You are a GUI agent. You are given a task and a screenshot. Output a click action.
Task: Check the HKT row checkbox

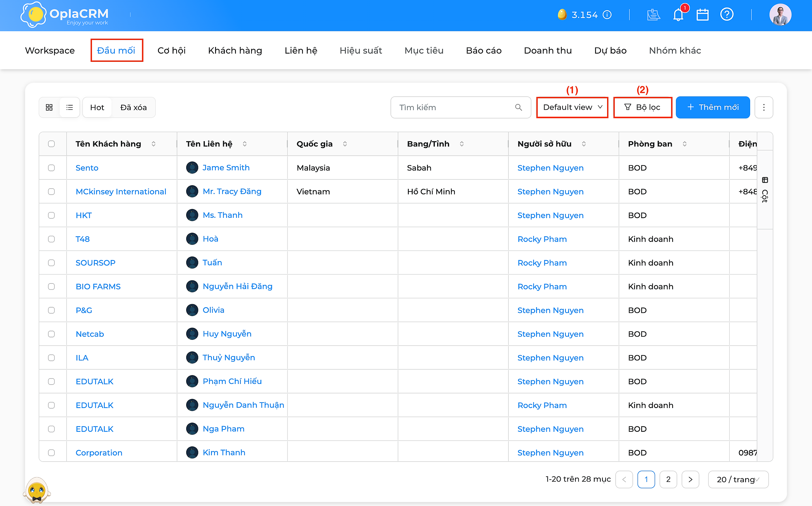click(x=51, y=215)
